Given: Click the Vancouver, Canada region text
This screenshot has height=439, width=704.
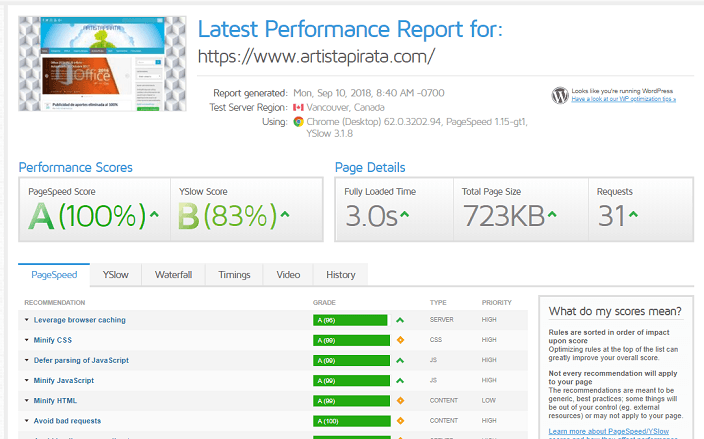Looking at the screenshot, I should point(345,107).
